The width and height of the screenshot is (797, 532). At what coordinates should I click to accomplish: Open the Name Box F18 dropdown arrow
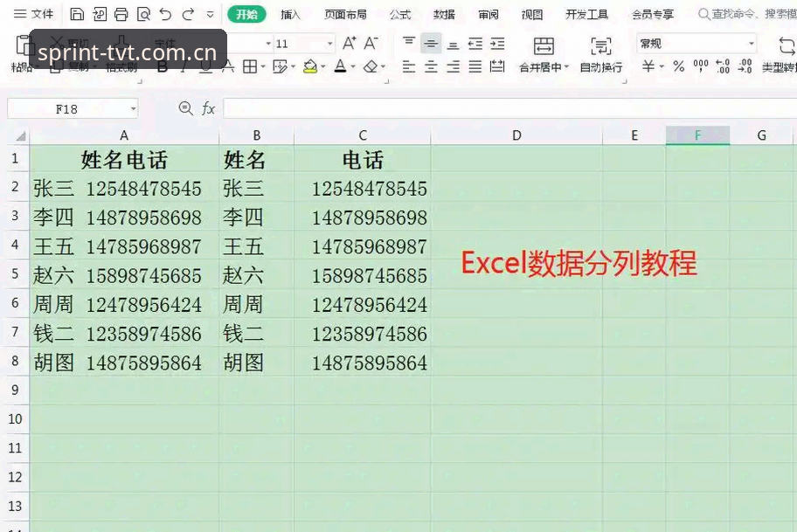click(133, 108)
